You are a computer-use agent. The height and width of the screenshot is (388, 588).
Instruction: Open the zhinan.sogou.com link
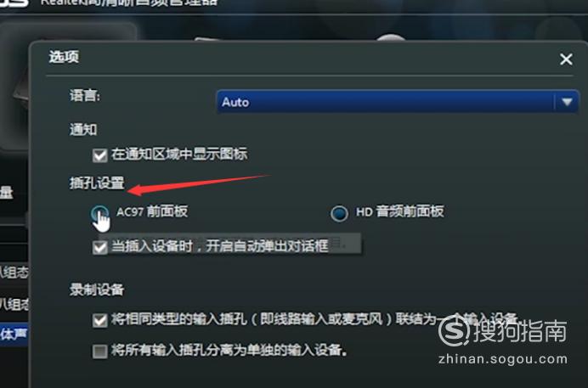pyautogui.click(x=502, y=359)
